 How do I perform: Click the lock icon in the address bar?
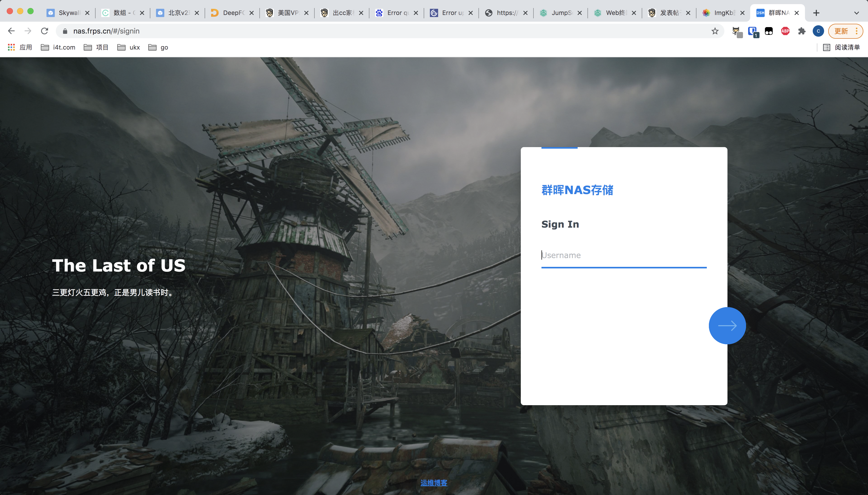coord(65,31)
